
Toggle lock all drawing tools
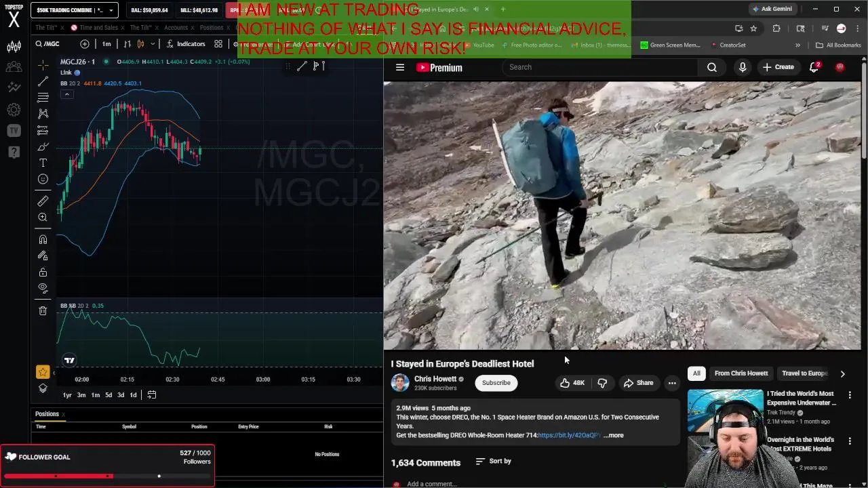point(43,272)
